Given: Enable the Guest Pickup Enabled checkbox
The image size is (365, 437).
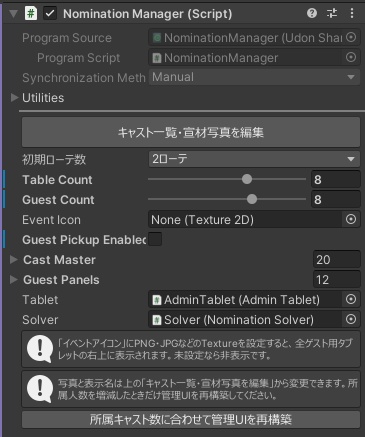Looking at the screenshot, I should point(155,239).
